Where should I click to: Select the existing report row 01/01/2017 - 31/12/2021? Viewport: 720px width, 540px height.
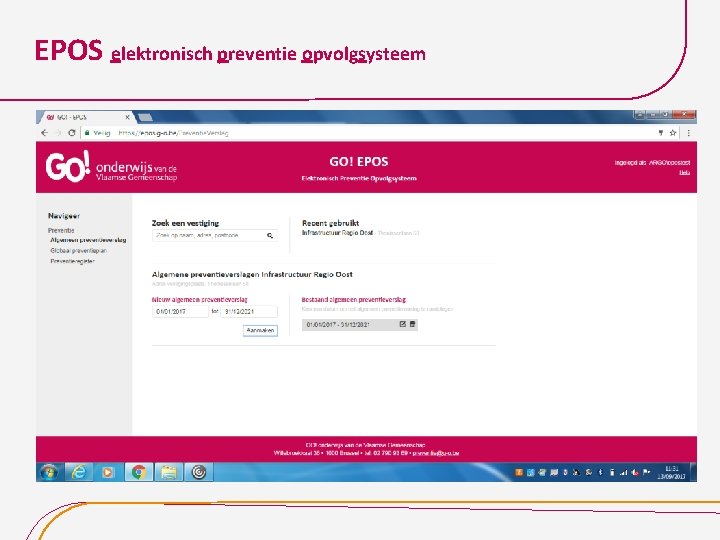[360, 325]
